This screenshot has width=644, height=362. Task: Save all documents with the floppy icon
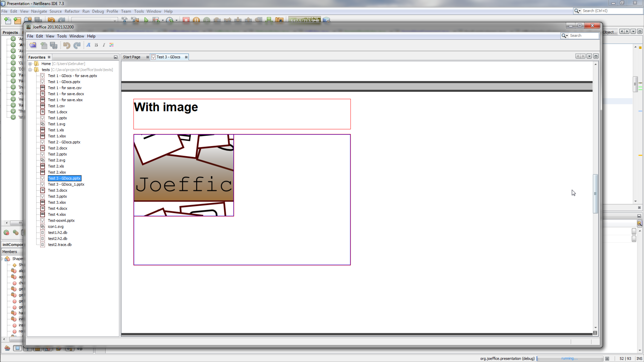[54, 45]
